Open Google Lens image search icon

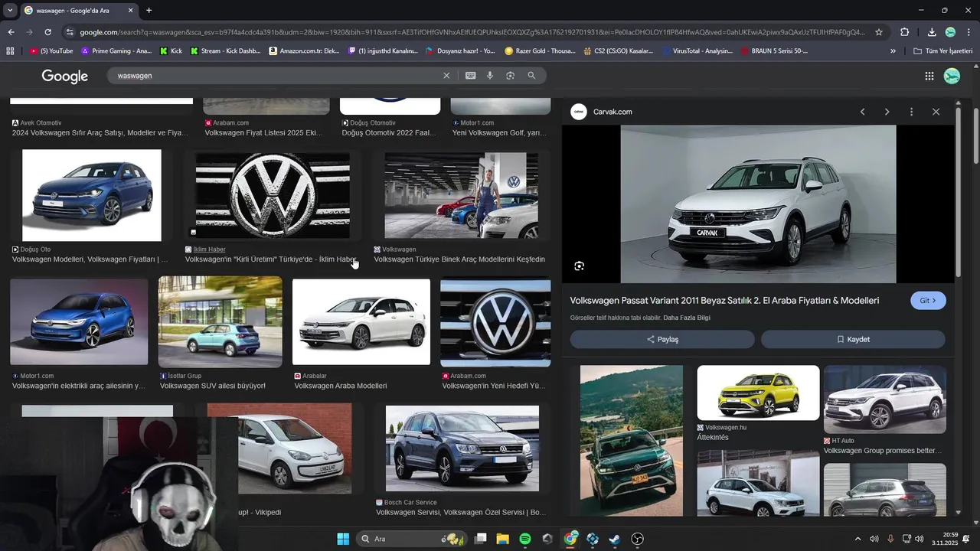[510, 76]
